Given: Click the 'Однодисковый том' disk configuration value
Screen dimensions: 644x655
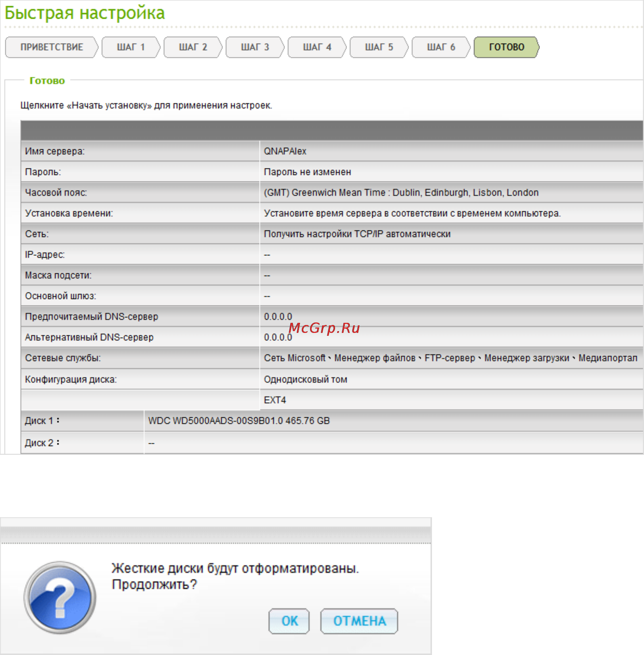Looking at the screenshot, I should 305,379.
